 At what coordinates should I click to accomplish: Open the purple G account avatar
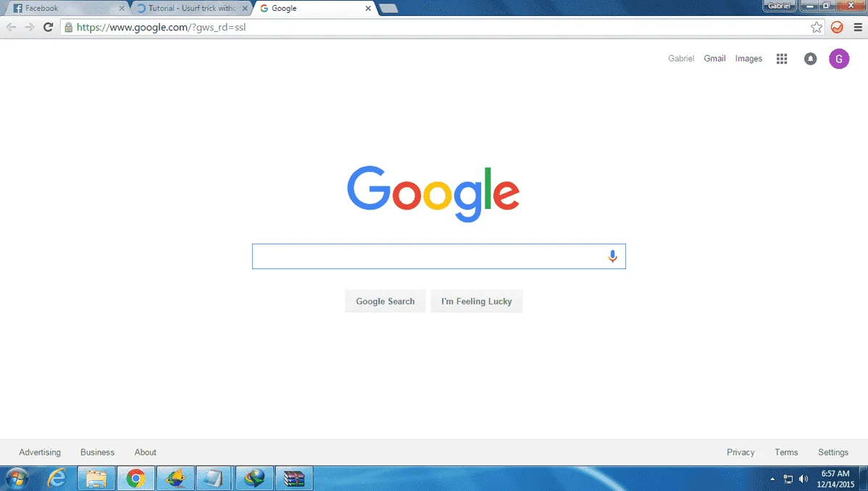(x=839, y=59)
